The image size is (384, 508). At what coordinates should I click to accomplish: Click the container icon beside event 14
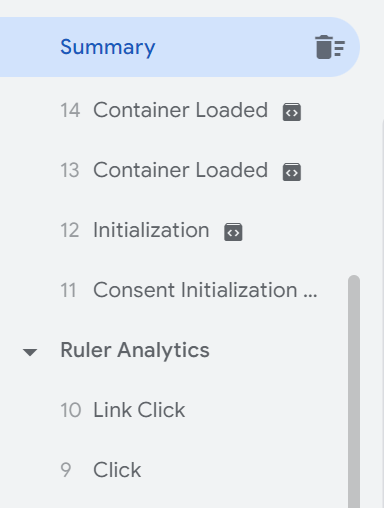[292, 112]
